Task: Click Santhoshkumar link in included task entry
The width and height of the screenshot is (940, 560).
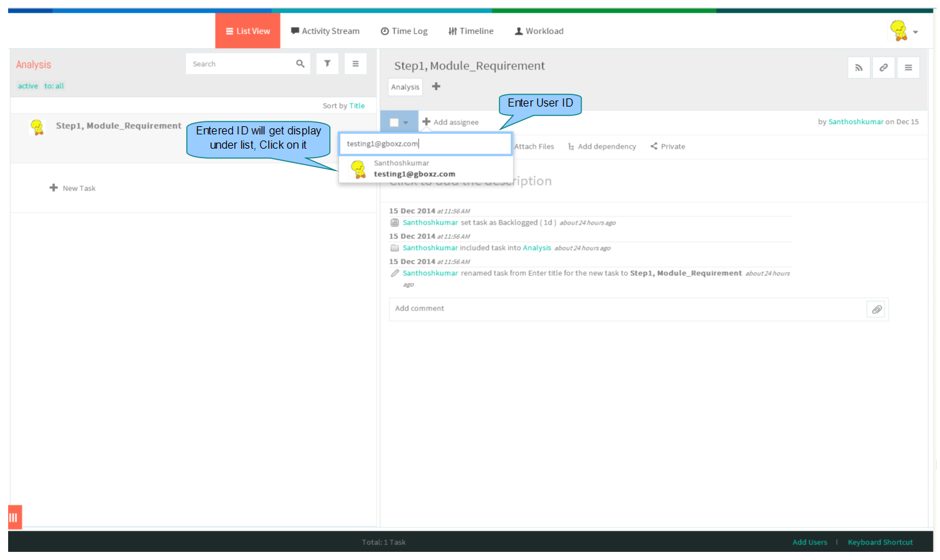Action: [430, 248]
